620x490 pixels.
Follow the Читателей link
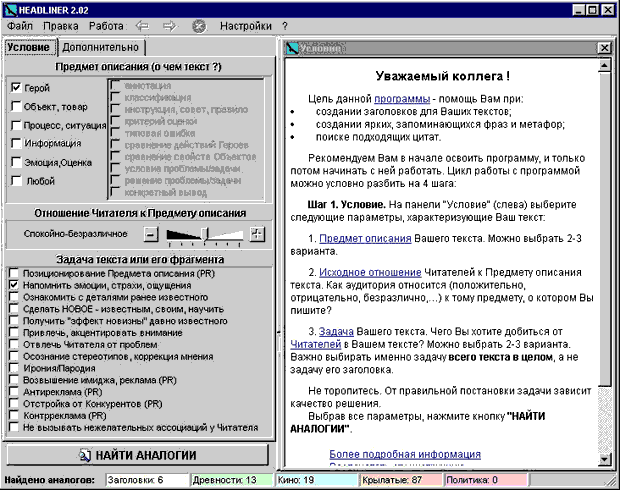(316, 344)
